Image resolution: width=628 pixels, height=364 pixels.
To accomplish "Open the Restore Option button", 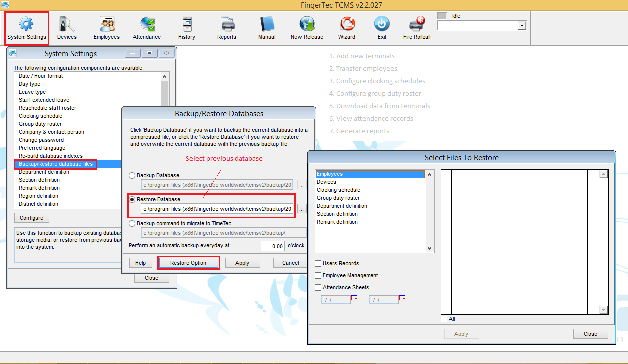I will tap(188, 263).
